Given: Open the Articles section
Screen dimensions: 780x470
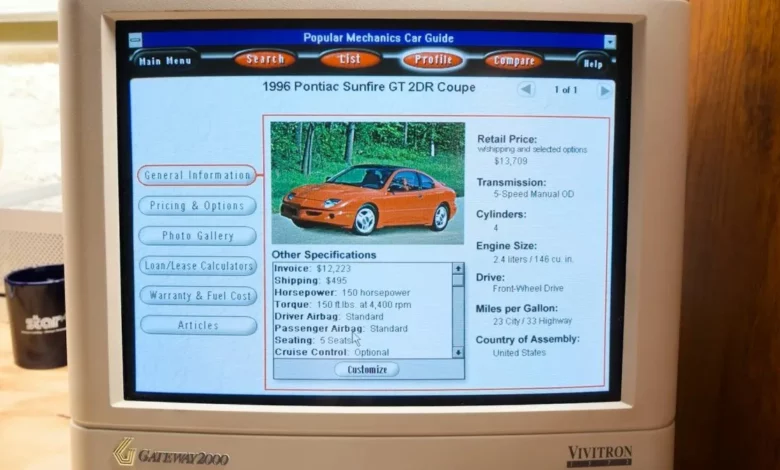Looking at the screenshot, I should (x=198, y=325).
